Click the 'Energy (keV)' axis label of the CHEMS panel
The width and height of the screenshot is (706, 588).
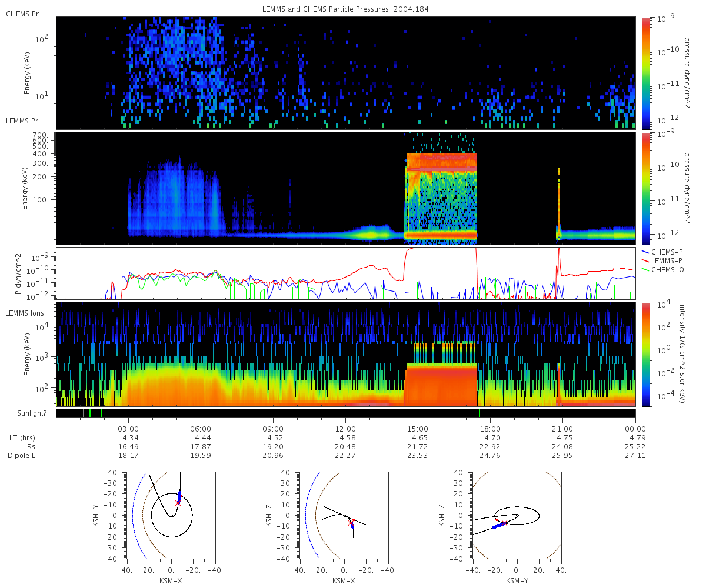[x=28, y=73]
